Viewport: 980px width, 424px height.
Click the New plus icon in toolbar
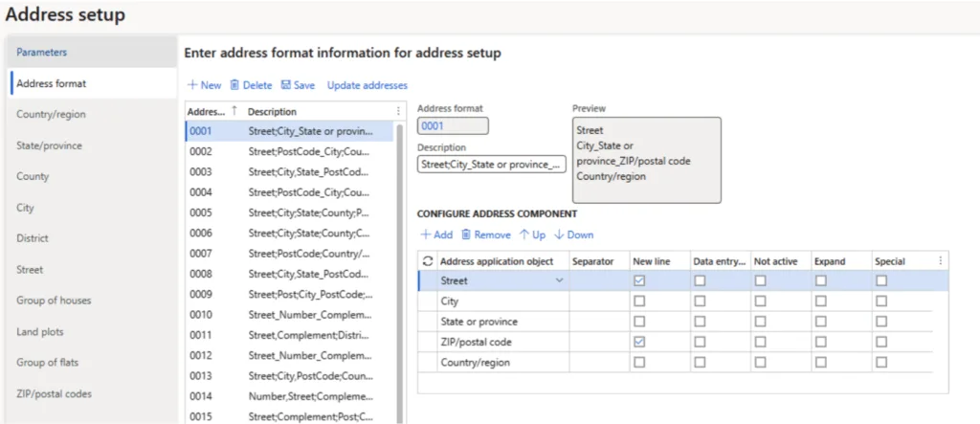(x=192, y=85)
